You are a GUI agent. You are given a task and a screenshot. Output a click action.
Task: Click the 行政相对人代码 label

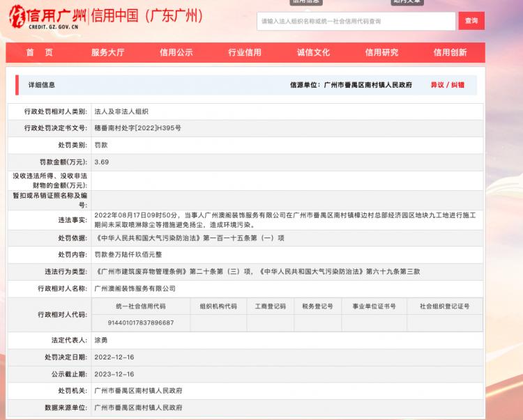pyautogui.click(x=62, y=314)
